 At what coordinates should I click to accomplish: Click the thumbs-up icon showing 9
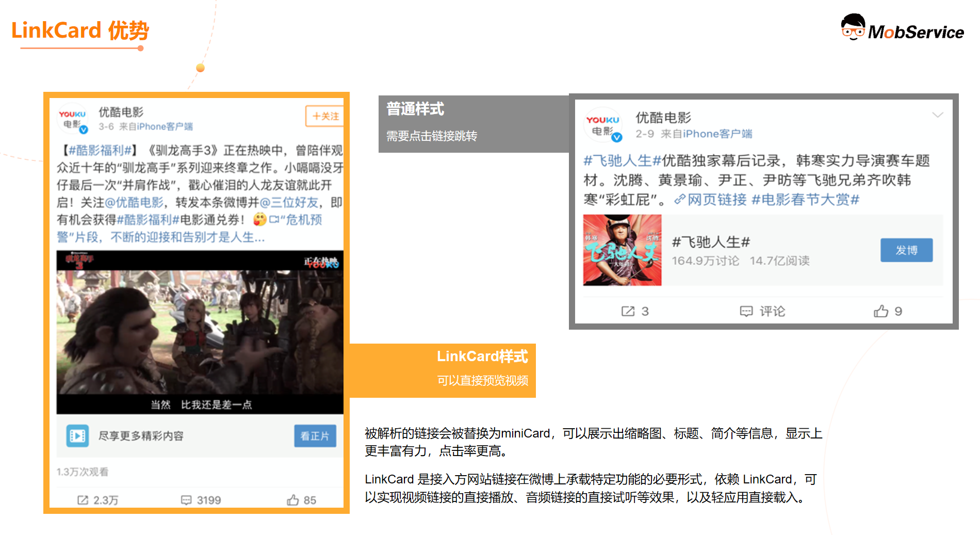click(x=881, y=311)
